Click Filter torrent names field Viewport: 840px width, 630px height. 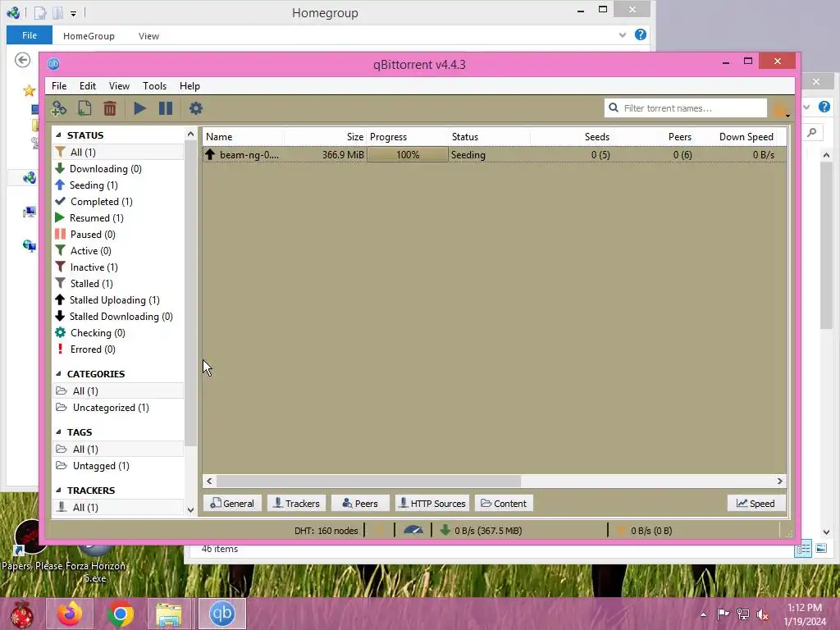pos(686,107)
